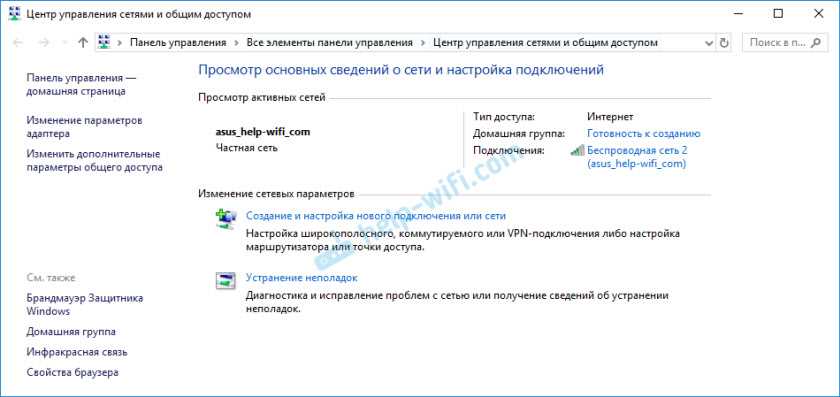Expand chevron after network icon in address bar
Screen dimensions: 840x397
click(119, 42)
